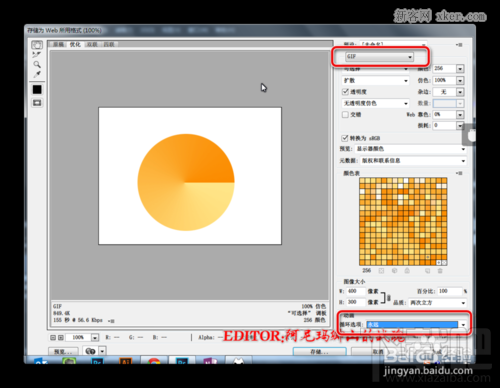Open the browser selection dropdown arrow
500x388 pixels.
click(x=102, y=351)
